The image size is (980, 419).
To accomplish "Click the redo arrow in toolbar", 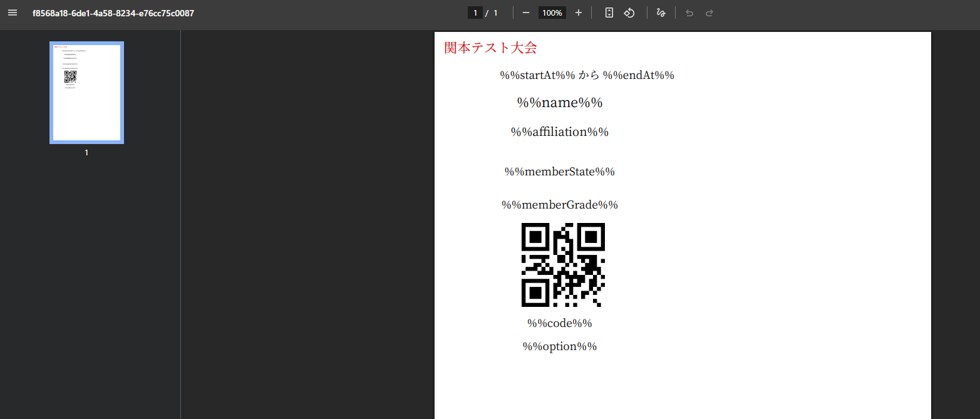I will [709, 13].
